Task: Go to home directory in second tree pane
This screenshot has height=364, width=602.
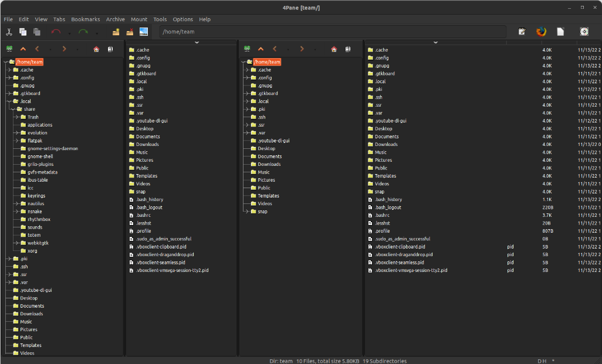Action: coord(334,49)
